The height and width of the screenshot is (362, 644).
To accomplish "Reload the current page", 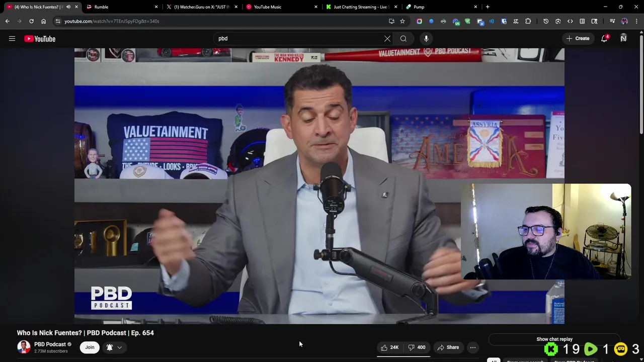I will pos(31,21).
